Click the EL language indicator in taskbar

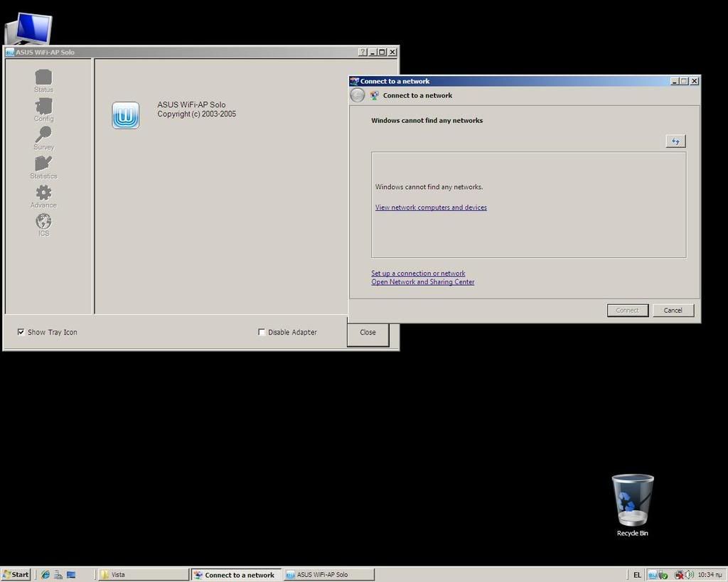[x=637, y=575]
